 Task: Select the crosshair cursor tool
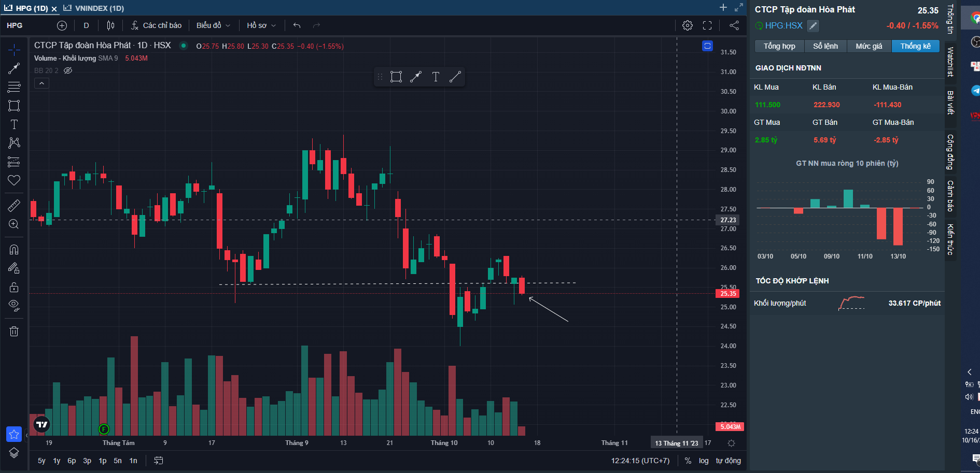[x=14, y=49]
